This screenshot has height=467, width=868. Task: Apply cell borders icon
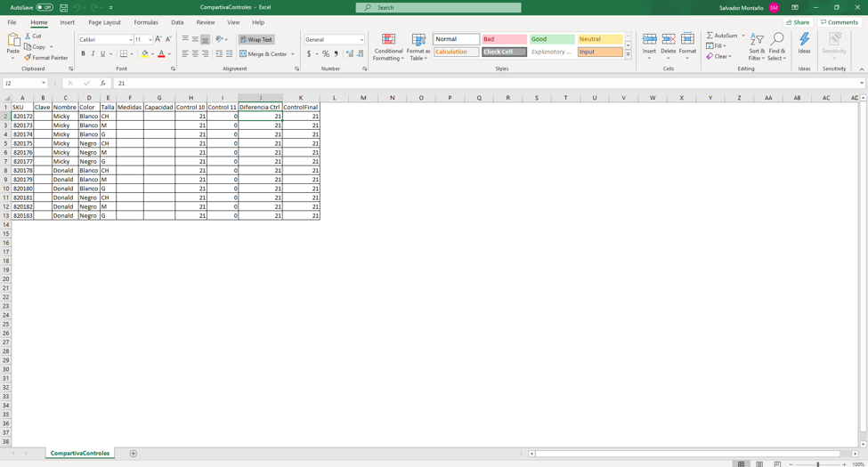(x=124, y=53)
